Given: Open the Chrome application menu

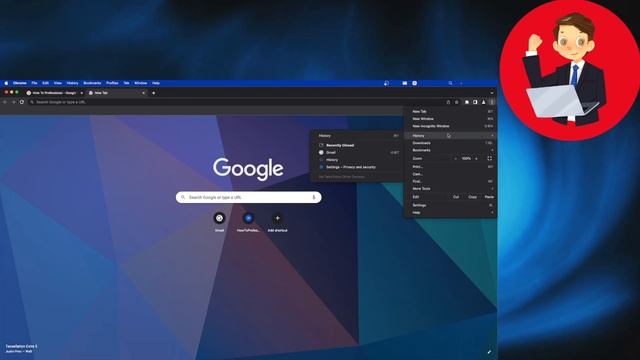Looking at the screenshot, I should (19, 83).
